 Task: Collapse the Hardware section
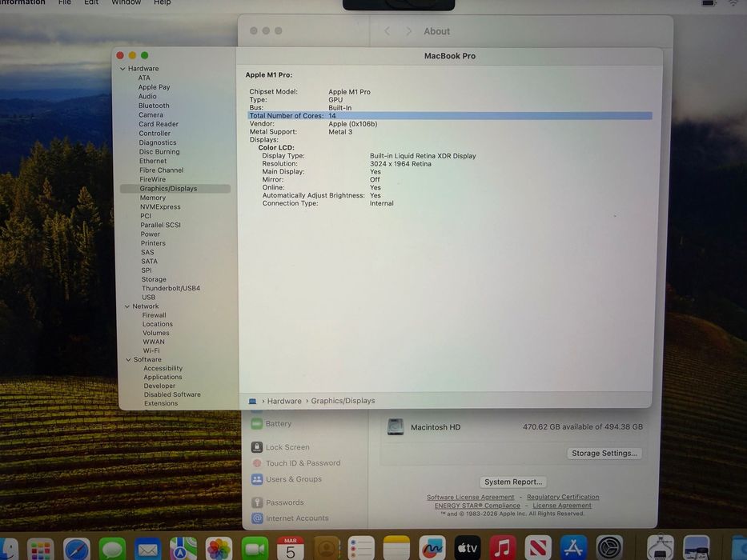122,69
